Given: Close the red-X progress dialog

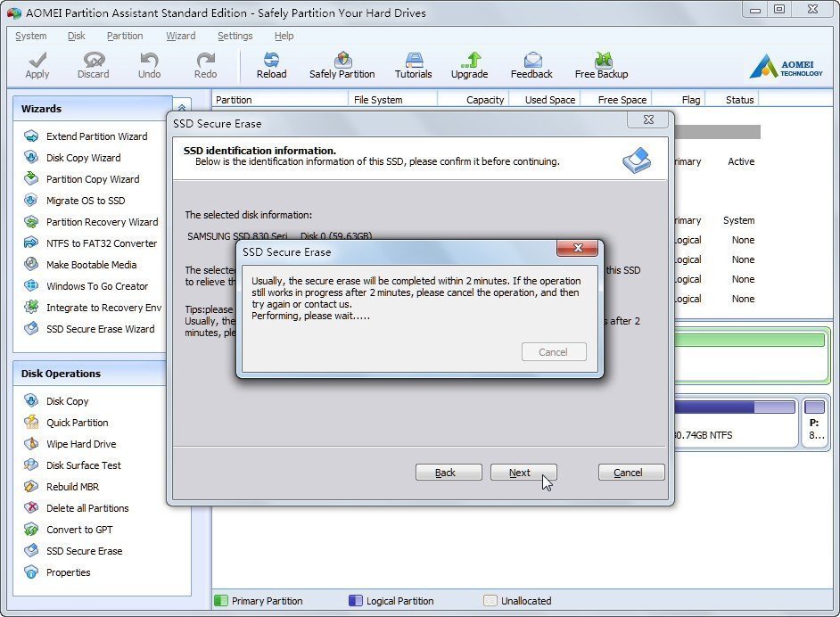Looking at the screenshot, I should pos(578,248).
